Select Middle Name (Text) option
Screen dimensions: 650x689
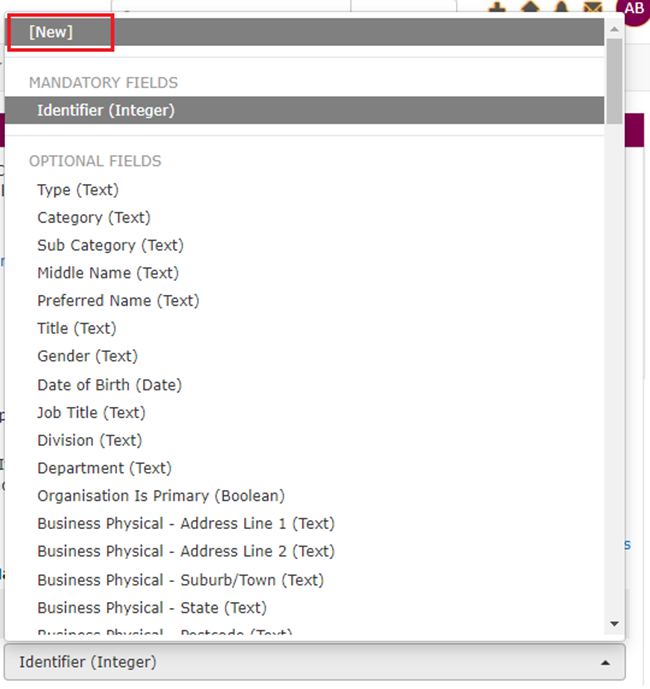pos(110,272)
